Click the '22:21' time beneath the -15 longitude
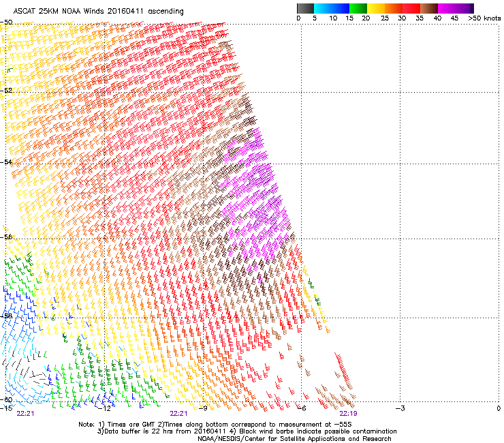 point(25,414)
